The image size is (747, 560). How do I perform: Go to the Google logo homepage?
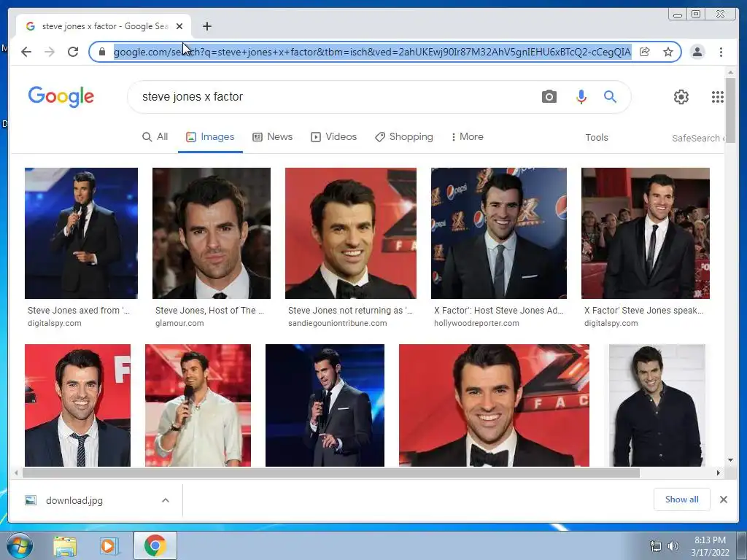tap(61, 97)
